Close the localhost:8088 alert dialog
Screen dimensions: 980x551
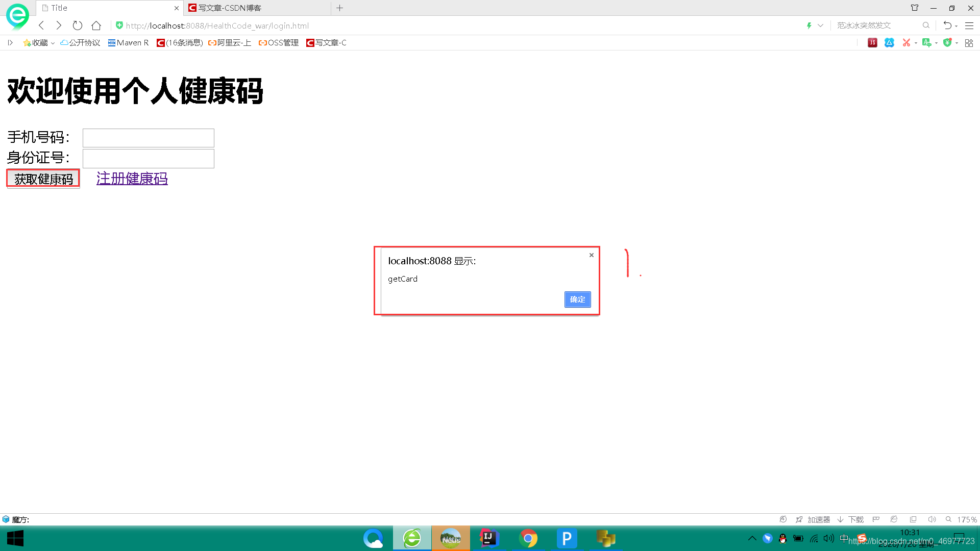[592, 255]
